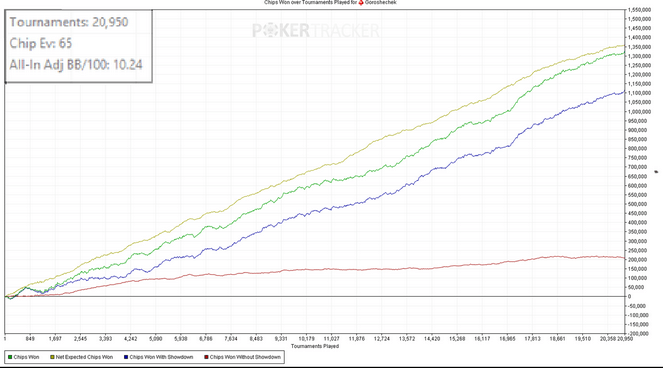Click the chart title naming Goroshechek
The height and width of the screenshot is (368, 663).
click(330, 3)
